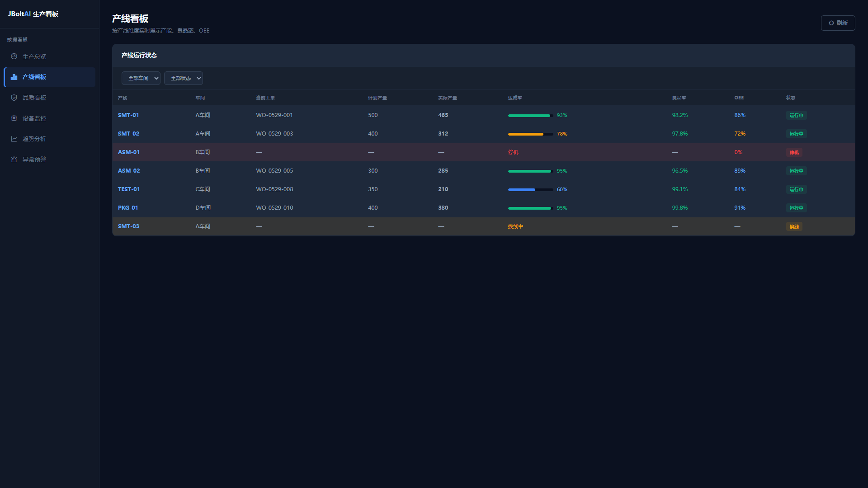Click red 停机 text in 达成率 column
The image size is (868, 488).
pyautogui.click(x=513, y=153)
